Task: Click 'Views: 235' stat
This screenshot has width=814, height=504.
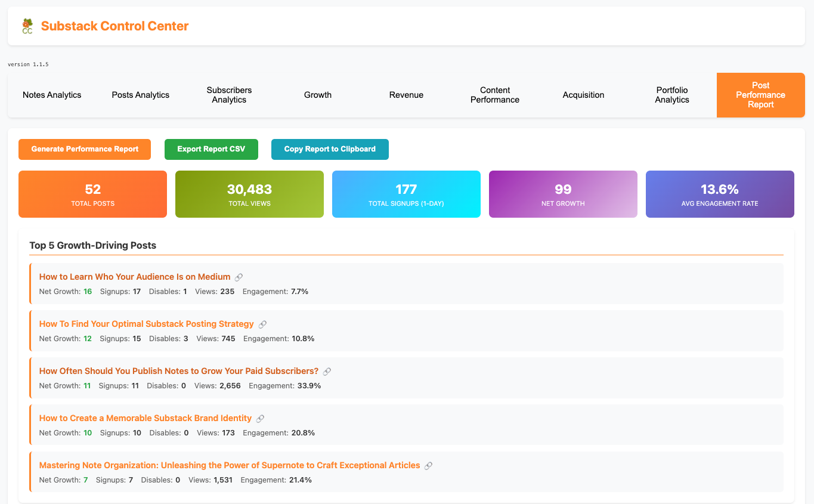Action: point(215,292)
